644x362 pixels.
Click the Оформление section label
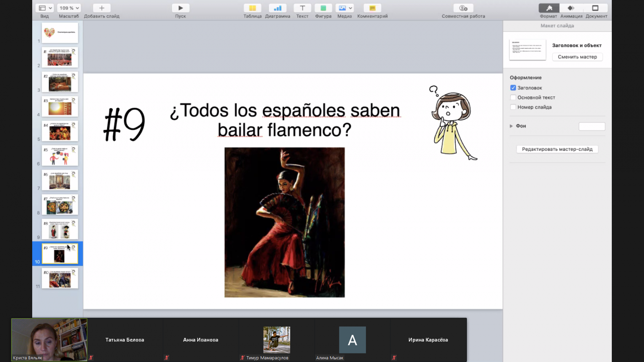click(526, 78)
